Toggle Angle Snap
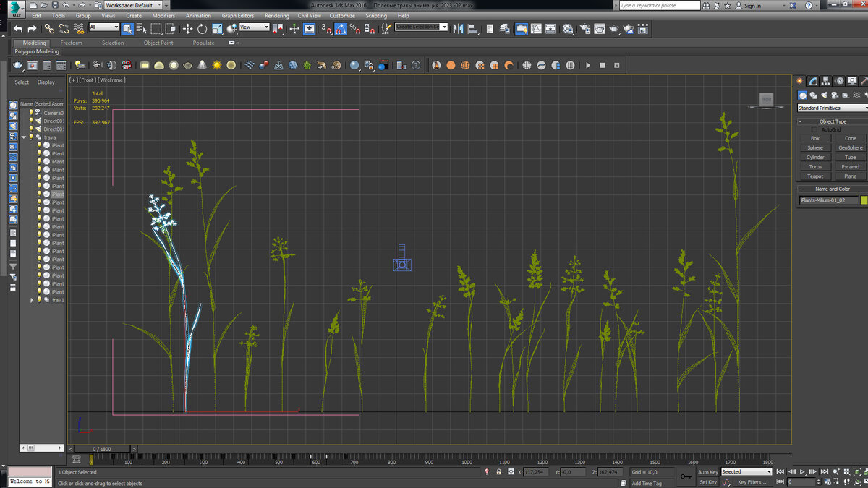Image resolution: width=868 pixels, height=488 pixels. [x=341, y=29]
